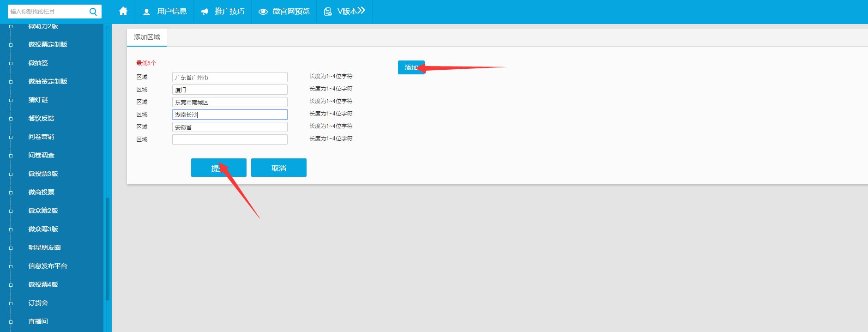Viewport: 868px width, 332px height.
Task: Click the home icon in top bar
Action: pyautogui.click(x=123, y=11)
